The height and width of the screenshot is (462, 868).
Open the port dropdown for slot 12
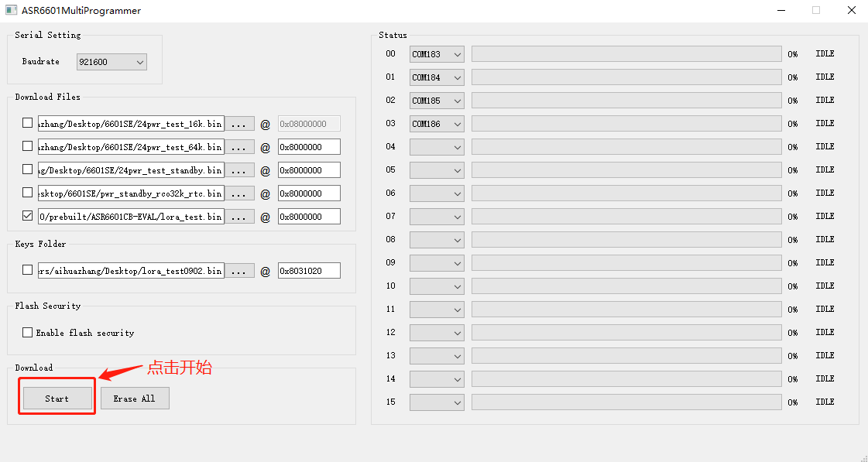437,333
